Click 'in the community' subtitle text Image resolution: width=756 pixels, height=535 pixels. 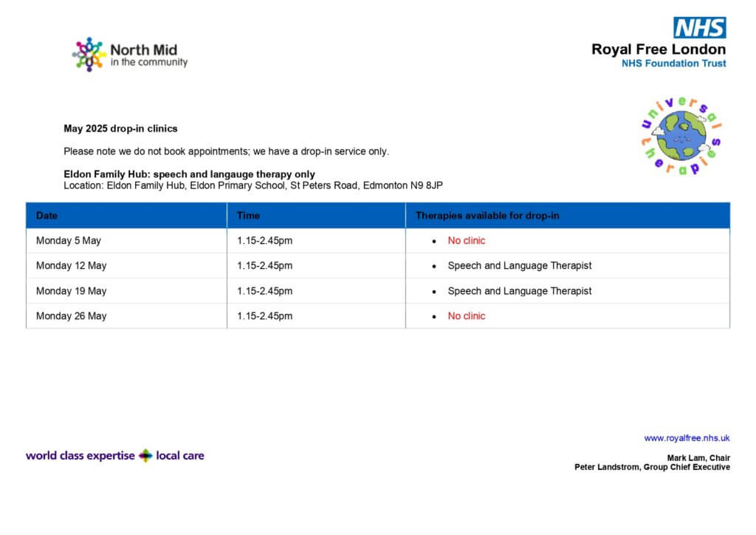point(149,62)
